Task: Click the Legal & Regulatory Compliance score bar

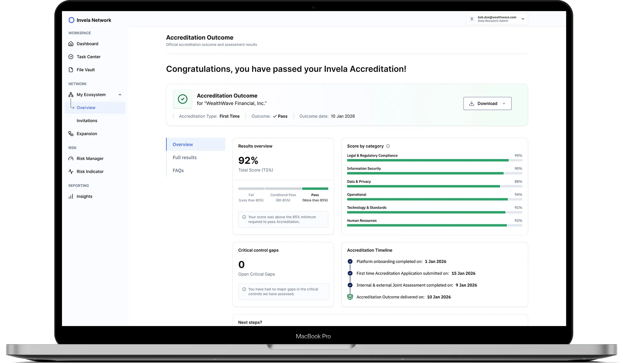Action: coord(434,160)
